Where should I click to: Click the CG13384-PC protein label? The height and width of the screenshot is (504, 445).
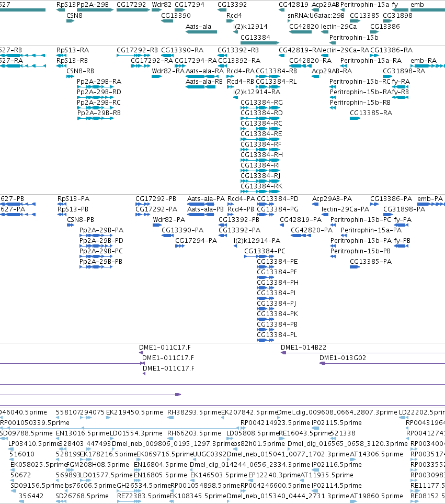tap(265, 251)
